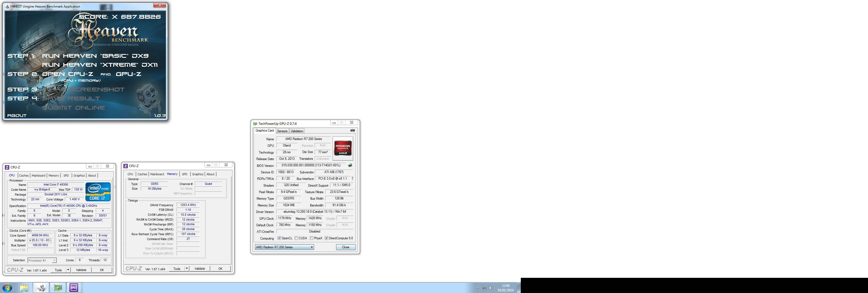Select the Graphics Card tab in GPU-Z
This screenshot has width=868, height=293.
(264, 130)
